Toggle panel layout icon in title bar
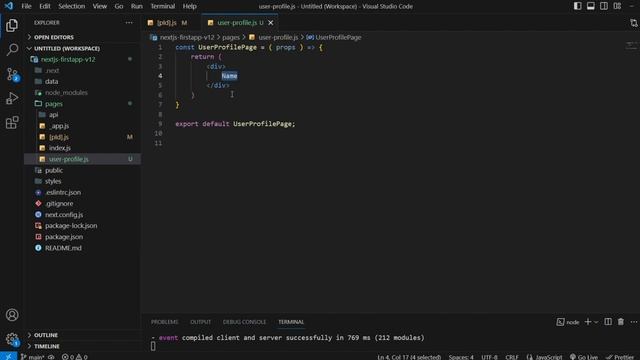The height and width of the screenshot is (360, 640). pos(591,6)
